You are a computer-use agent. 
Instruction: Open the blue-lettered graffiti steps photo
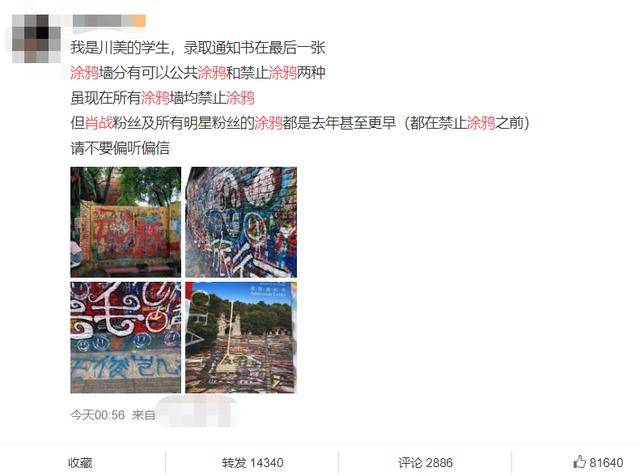pyautogui.click(x=126, y=338)
